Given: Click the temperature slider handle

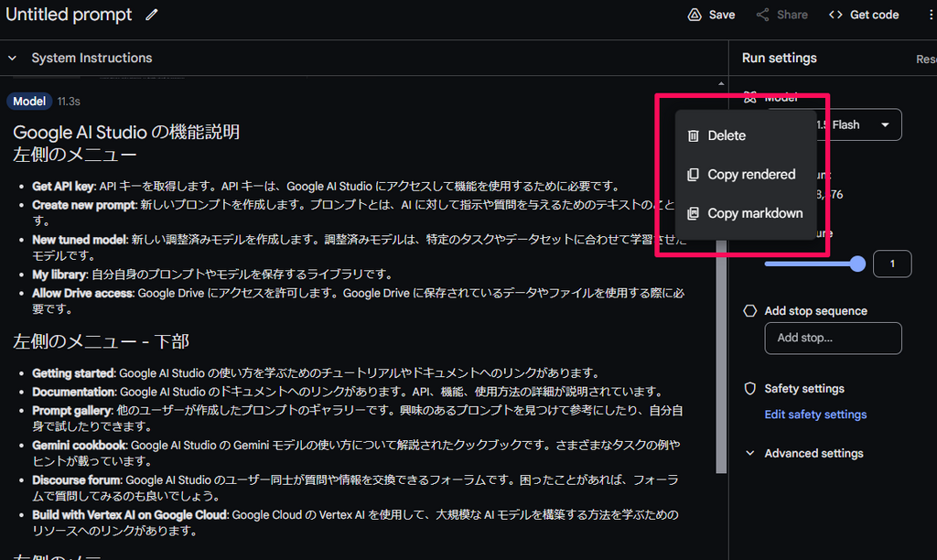Looking at the screenshot, I should pyautogui.click(x=857, y=264).
